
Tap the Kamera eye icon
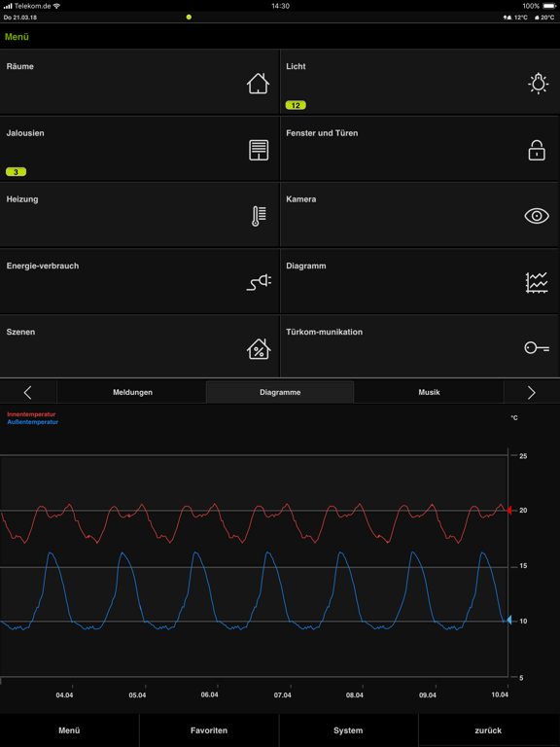[537, 216]
